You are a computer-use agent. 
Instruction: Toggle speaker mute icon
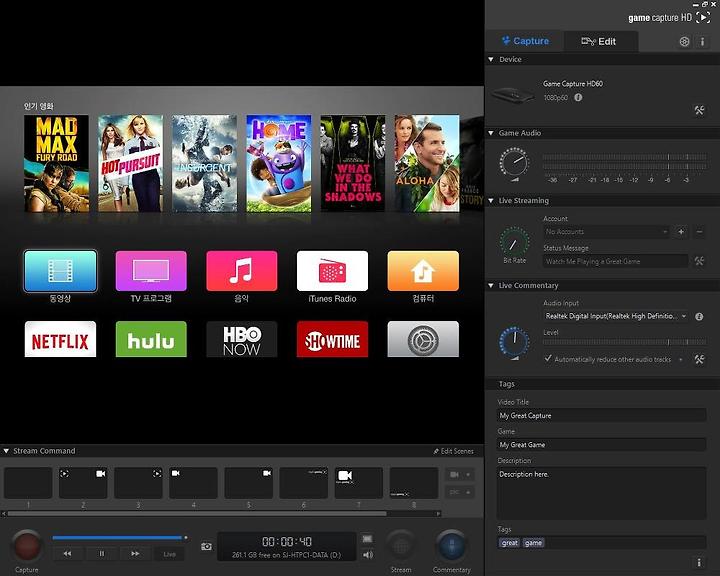coord(368,555)
